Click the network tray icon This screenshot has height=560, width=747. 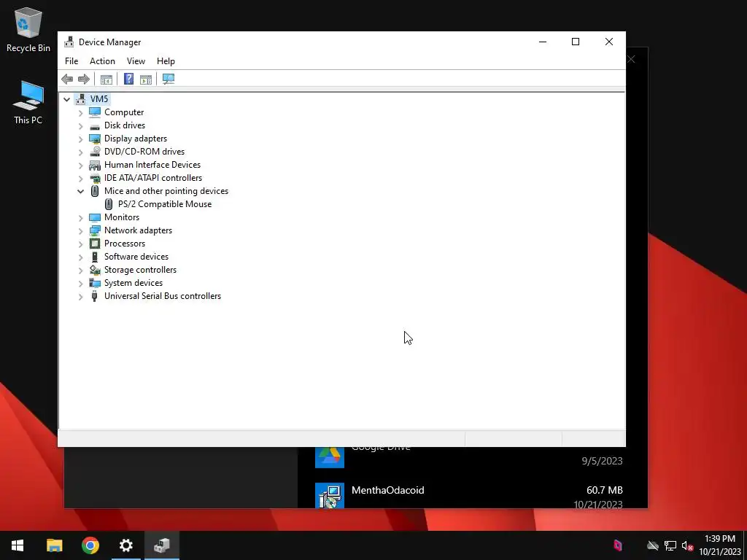pyautogui.click(x=670, y=545)
